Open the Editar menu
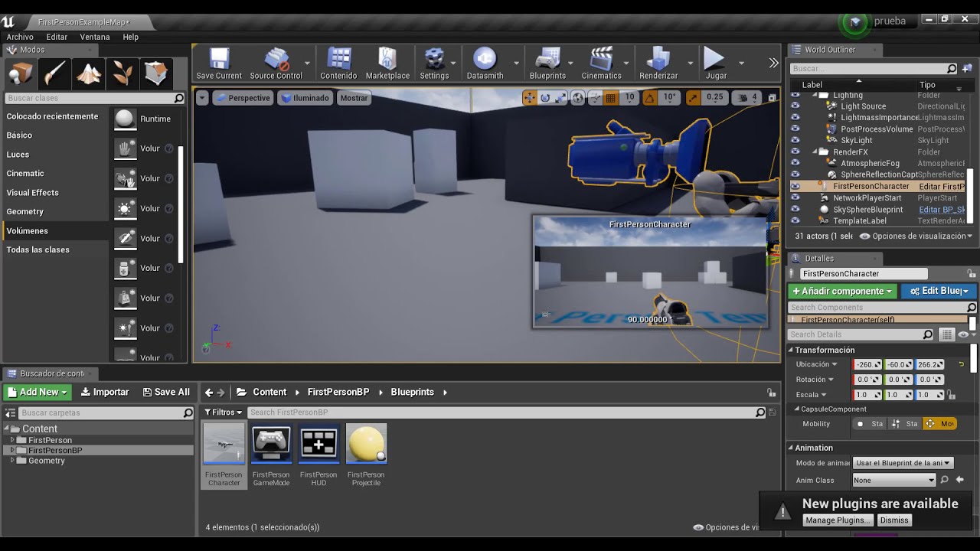 pyautogui.click(x=57, y=37)
